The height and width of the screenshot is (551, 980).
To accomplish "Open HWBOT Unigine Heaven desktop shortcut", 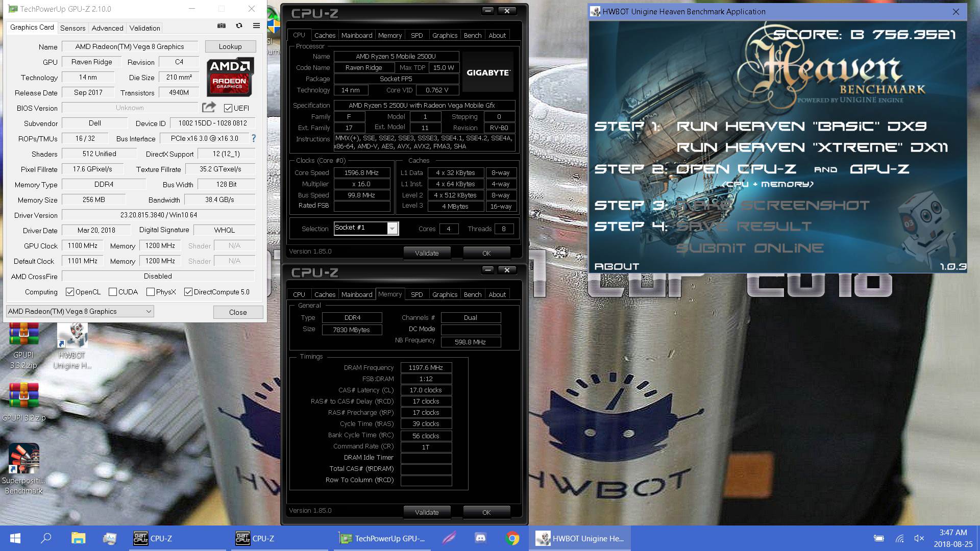I will pyautogui.click(x=72, y=346).
